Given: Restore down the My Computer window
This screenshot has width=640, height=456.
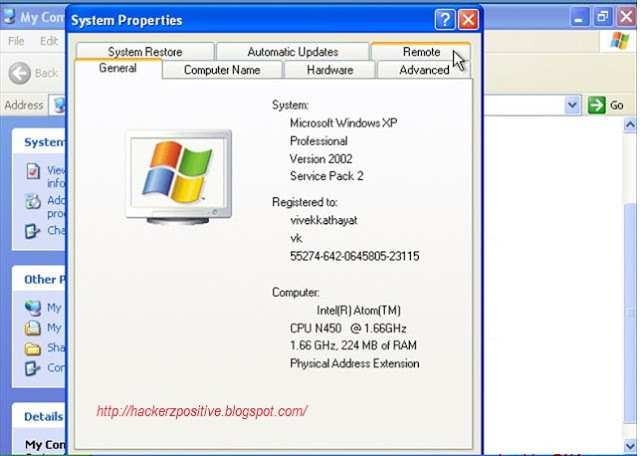Looking at the screenshot, I should [602, 18].
